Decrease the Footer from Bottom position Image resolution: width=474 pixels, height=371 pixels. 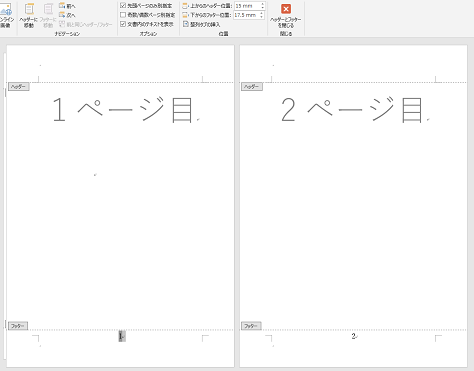(262, 17)
